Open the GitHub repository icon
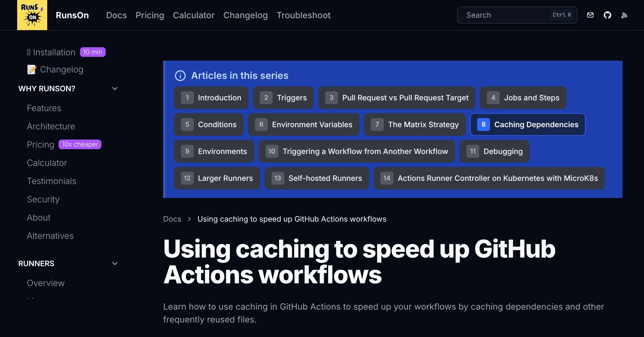This screenshot has height=337, width=644. pyautogui.click(x=608, y=15)
